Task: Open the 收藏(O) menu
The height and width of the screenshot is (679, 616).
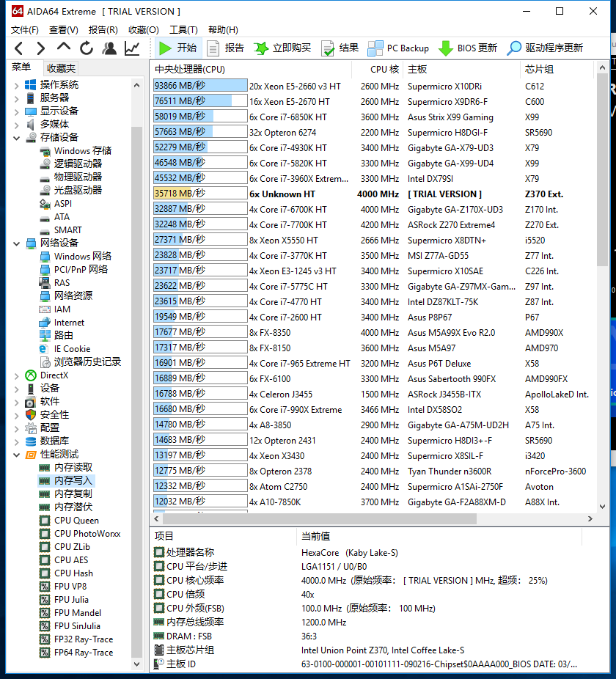Action: point(144,30)
